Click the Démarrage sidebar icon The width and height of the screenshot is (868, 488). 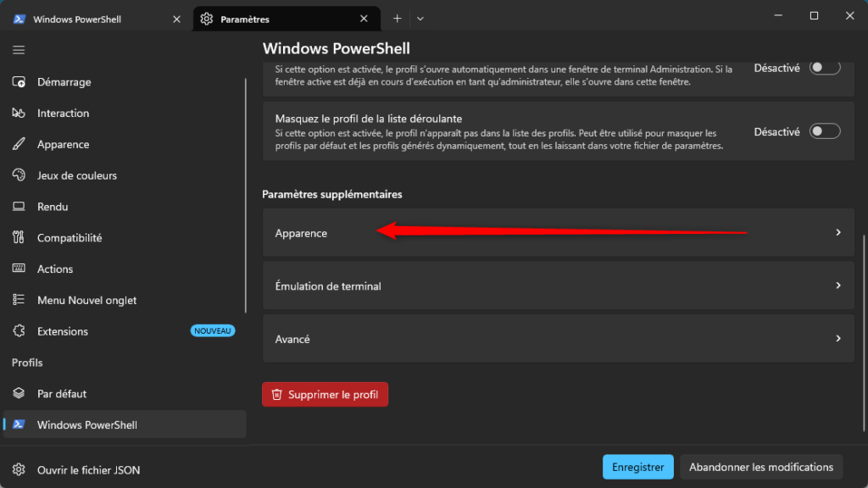[x=19, y=82]
